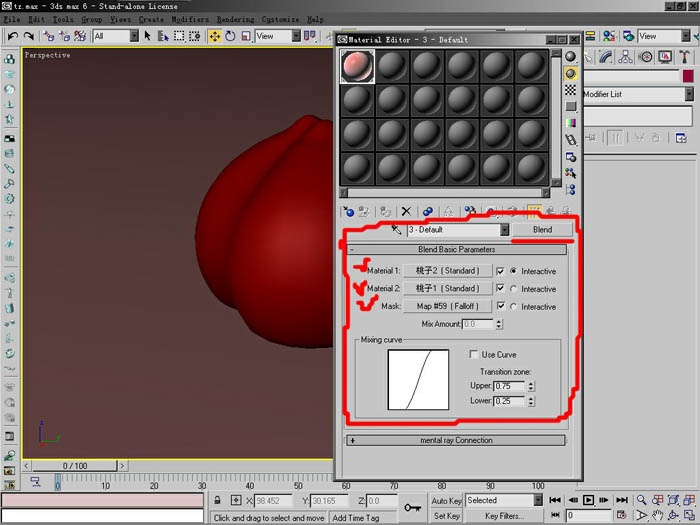
Task: Enable the Use Curve checkbox
Action: point(474,354)
